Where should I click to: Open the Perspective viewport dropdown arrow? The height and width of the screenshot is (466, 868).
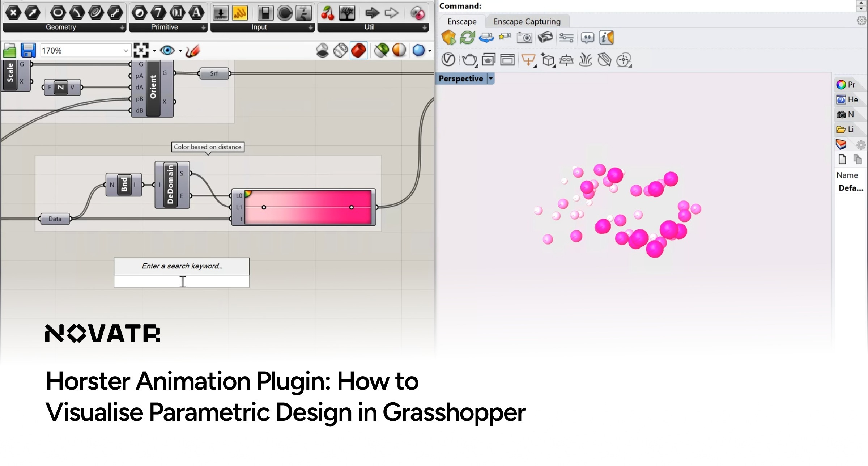pos(491,79)
